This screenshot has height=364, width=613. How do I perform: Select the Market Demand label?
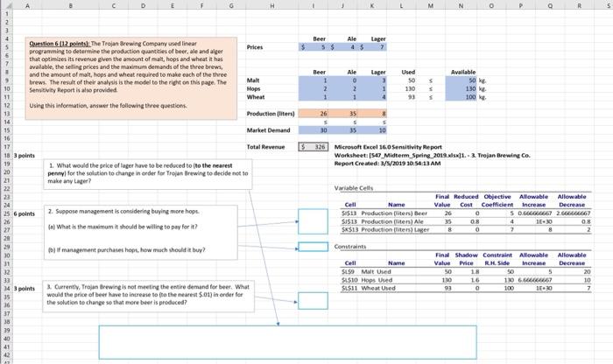(268, 130)
